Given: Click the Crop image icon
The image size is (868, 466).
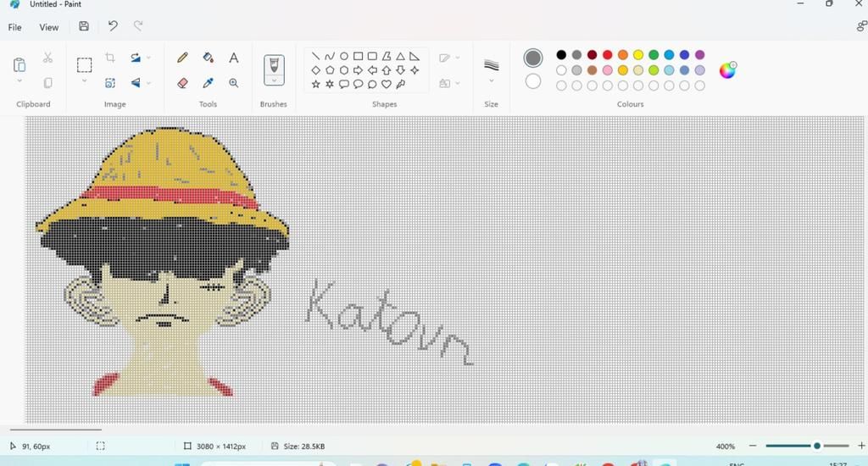Looking at the screenshot, I should pyautogui.click(x=110, y=58).
